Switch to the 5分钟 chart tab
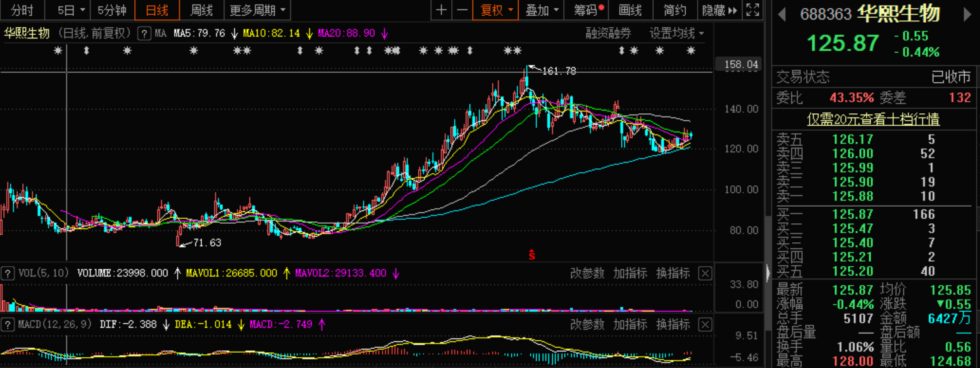 (x=111, y=10)
